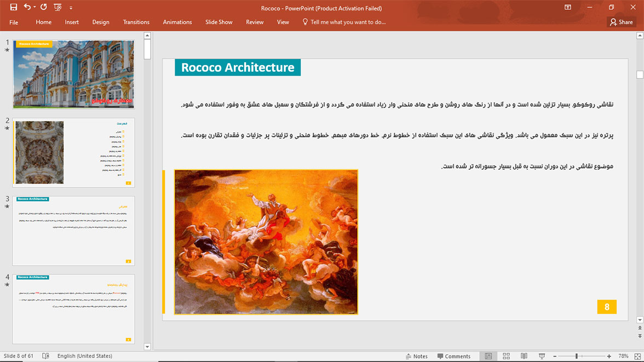
Task: Click the 78% zoom level text
Action: [x=623, y=356]
